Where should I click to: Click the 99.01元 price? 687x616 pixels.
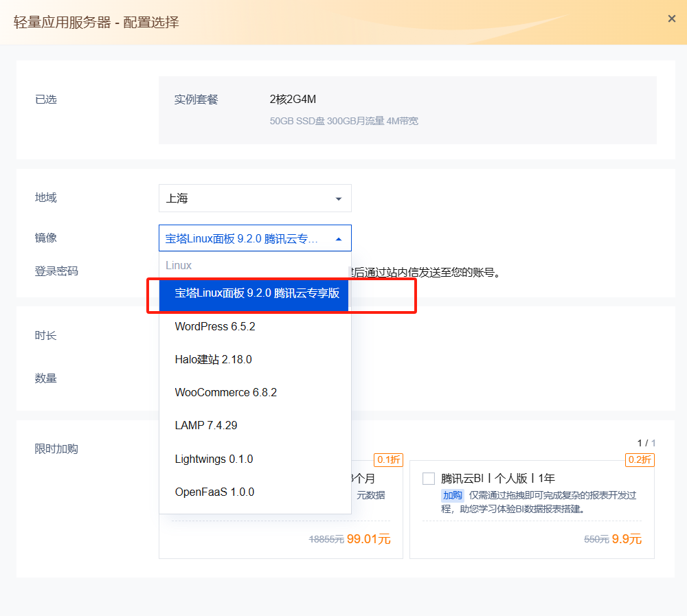368,539
